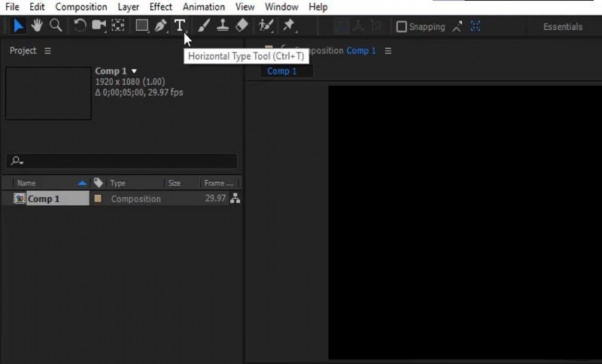
Task: Open the Project panel menu
Action: [x=47, y=50]
